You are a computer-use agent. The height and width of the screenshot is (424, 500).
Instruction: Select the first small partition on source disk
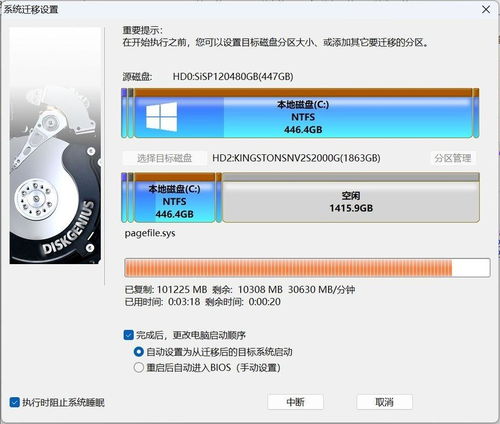tap(124, 113)
